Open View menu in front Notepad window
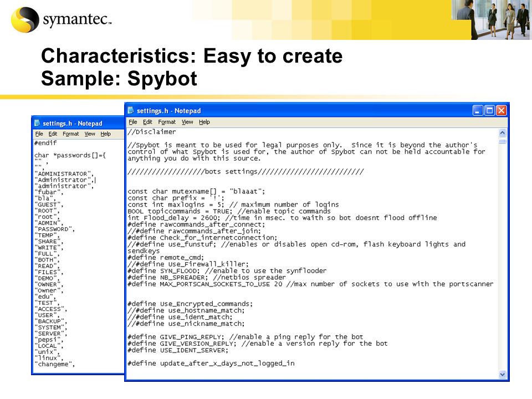This screenshot has height=399, width=532. click(x=187, y=122)
